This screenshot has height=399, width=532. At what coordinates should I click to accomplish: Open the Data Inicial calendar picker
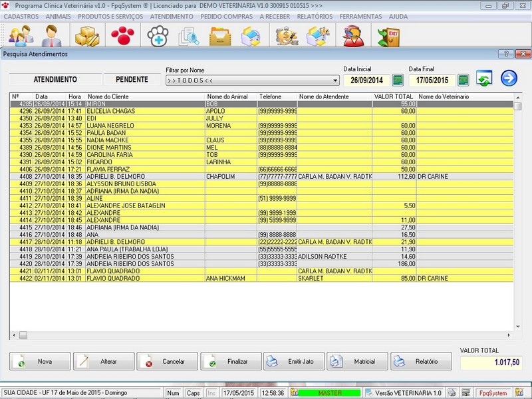click(x=398, y=80)
